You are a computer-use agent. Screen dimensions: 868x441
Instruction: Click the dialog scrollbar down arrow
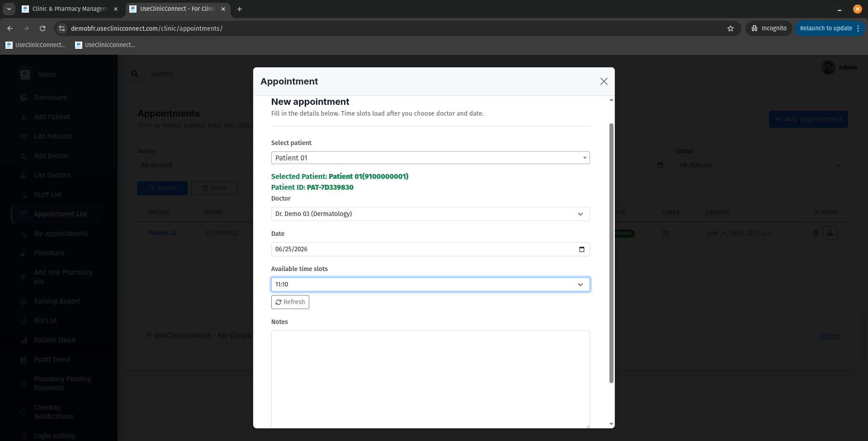tap(611, 424)
